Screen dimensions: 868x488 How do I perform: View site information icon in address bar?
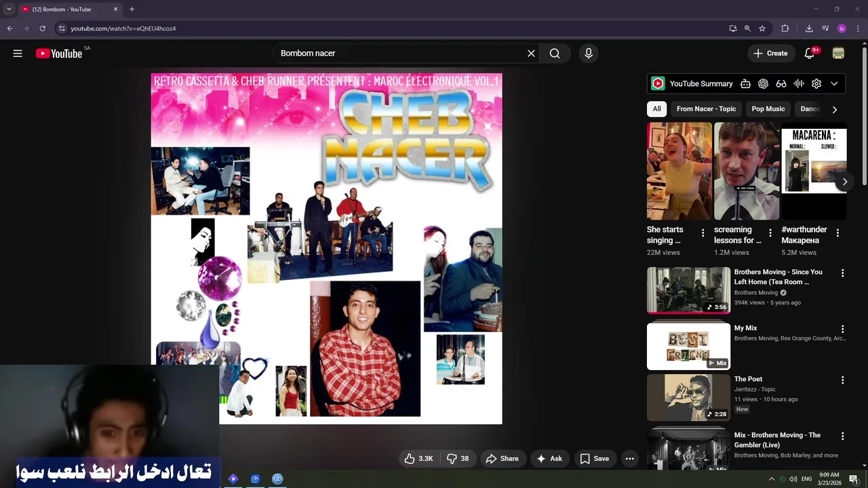62,28
